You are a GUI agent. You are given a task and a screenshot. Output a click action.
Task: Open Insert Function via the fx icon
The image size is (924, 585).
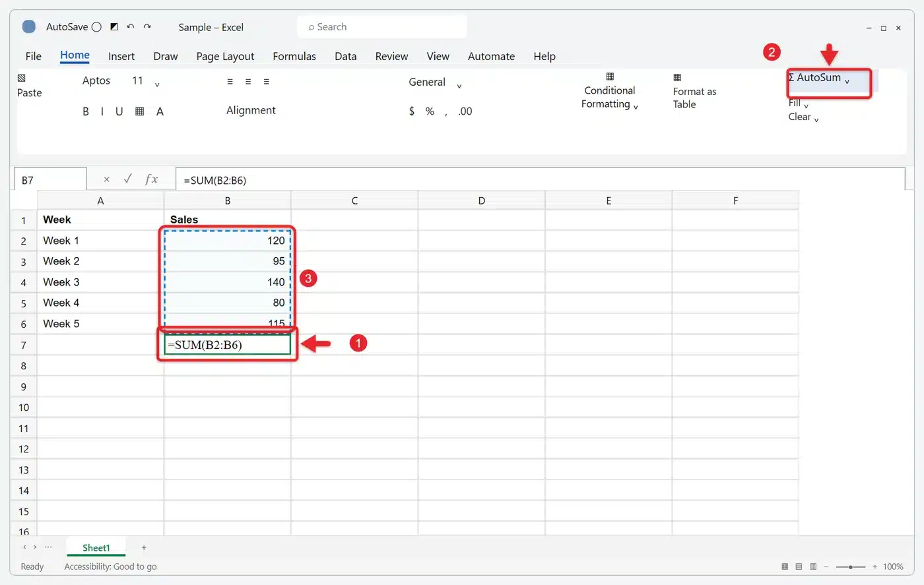(x=151, y=179)
